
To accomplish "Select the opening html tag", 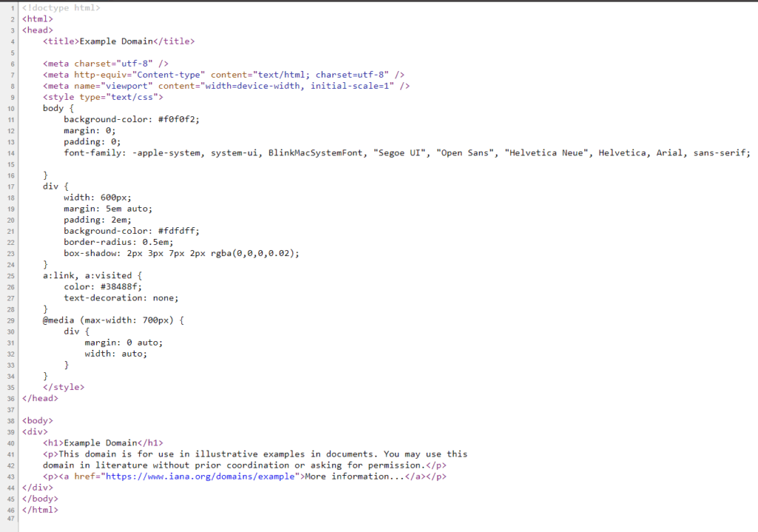I will point(37,18).
